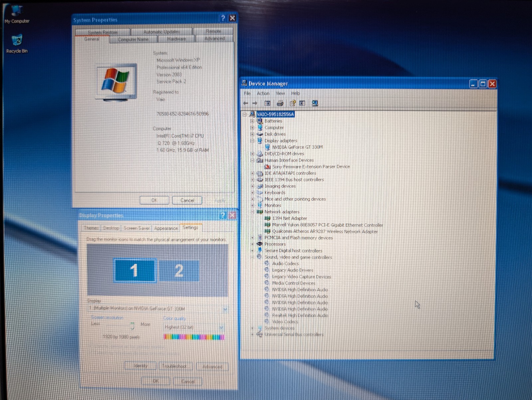The image size is (532, 400).
Task: Switch to Appearance tab in Display Properties
Action: [166, 228]
